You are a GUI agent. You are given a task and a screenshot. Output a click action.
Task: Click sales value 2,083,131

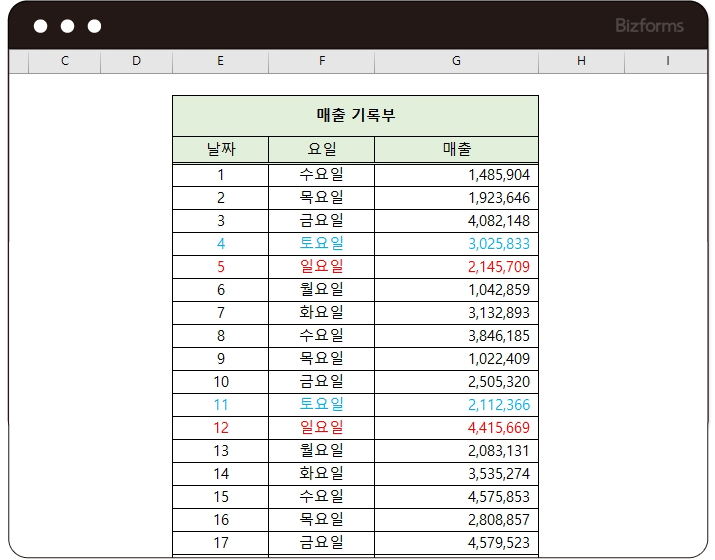pyautogui.click(x=456, y=451)
